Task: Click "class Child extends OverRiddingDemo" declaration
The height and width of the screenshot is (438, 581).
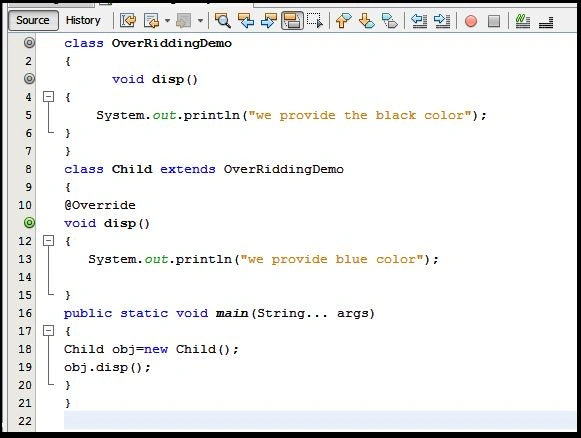Action: point(204,169)
